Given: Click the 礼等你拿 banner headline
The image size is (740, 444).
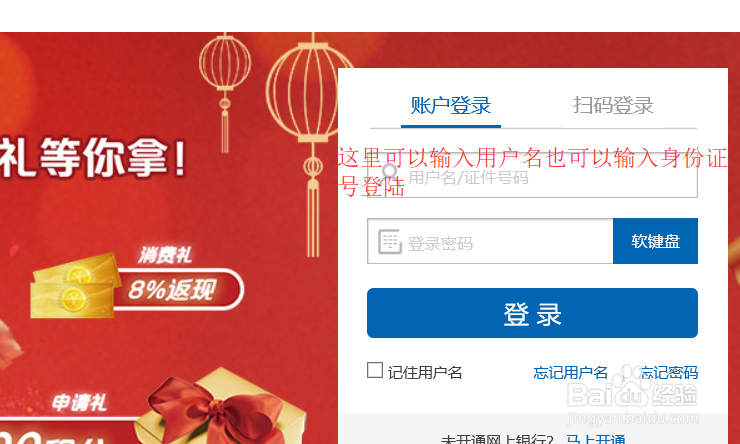Looking at the screenshot, I should (x=93, y=157).
